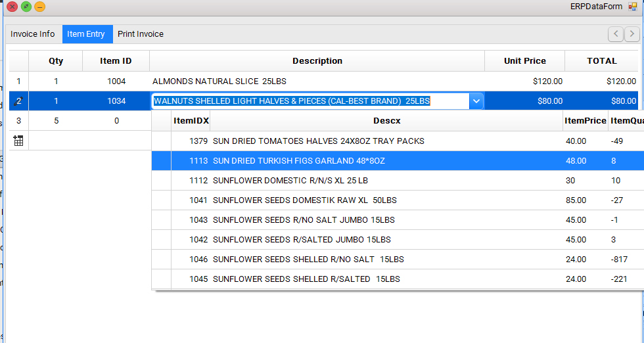The height and width of the screenshot is (343, 644).
Task: Click the Item ID column header
Action: point(116,61)
